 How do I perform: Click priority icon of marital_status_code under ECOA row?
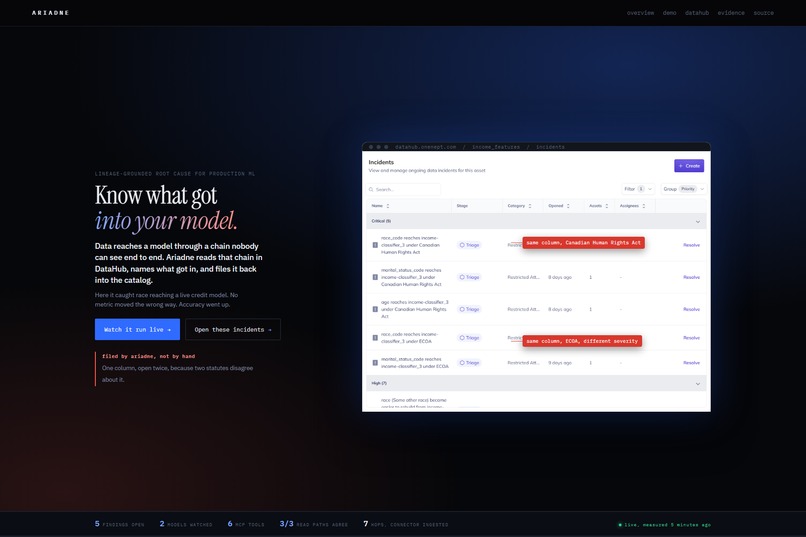pyautogui.click(x=375, y=363)
